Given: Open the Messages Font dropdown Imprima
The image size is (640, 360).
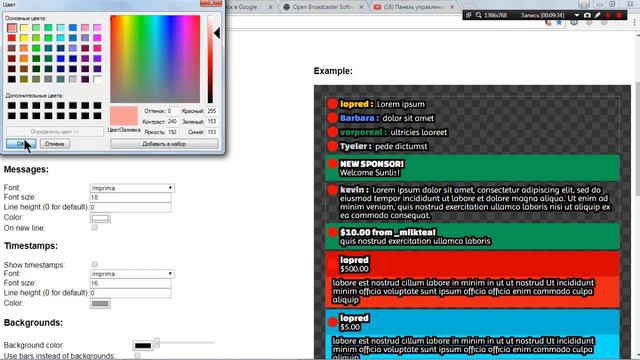Looking at the screenshot, I should point(132,188).
